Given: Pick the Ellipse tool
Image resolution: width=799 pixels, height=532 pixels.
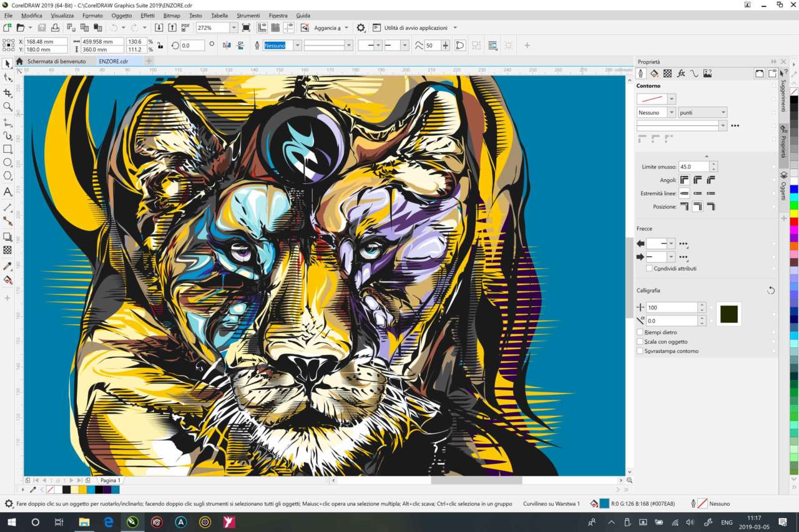Looking at the screenshot, I should click(x=7, y=163).
